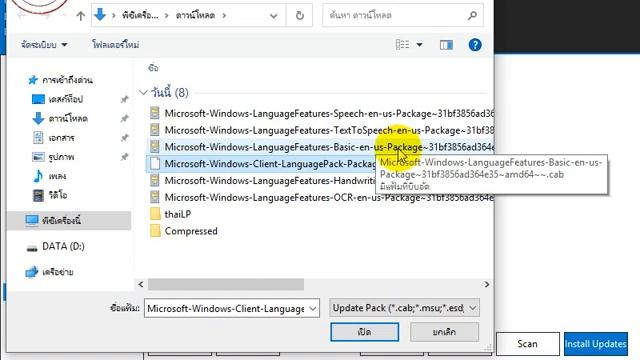Click the blank file icon of Client-LanguagePack
Image resolution: width=640 pixels, height=360 pixels.
coord(155,164)
